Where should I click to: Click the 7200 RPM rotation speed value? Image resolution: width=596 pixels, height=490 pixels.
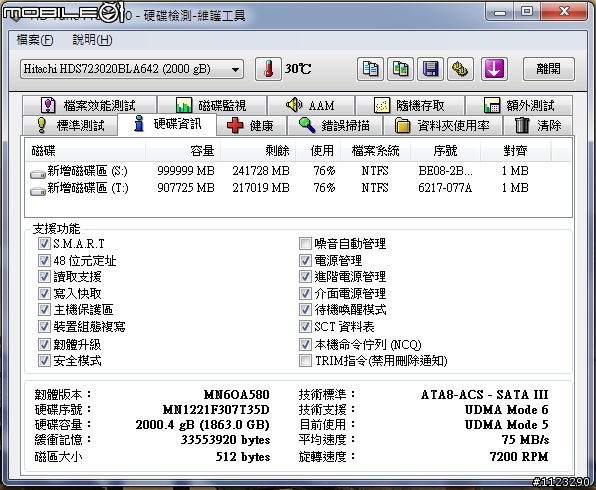(x=519, y=456)
